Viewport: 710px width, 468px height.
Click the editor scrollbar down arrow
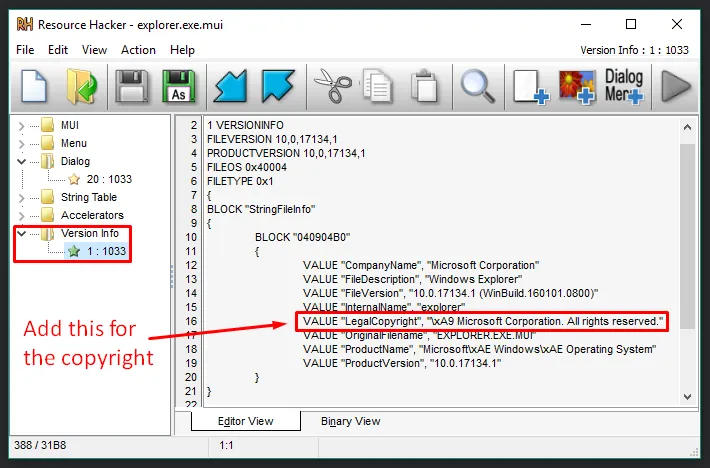[x=687, y=396]
